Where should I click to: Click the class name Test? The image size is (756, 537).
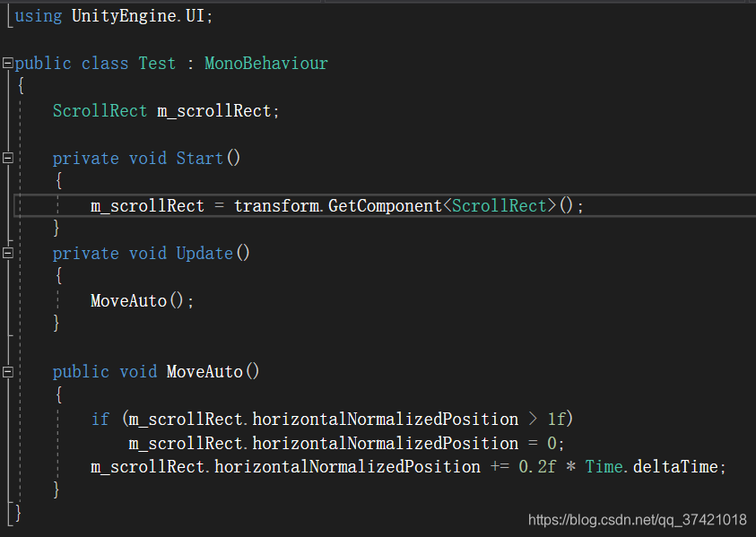[157, 63]
